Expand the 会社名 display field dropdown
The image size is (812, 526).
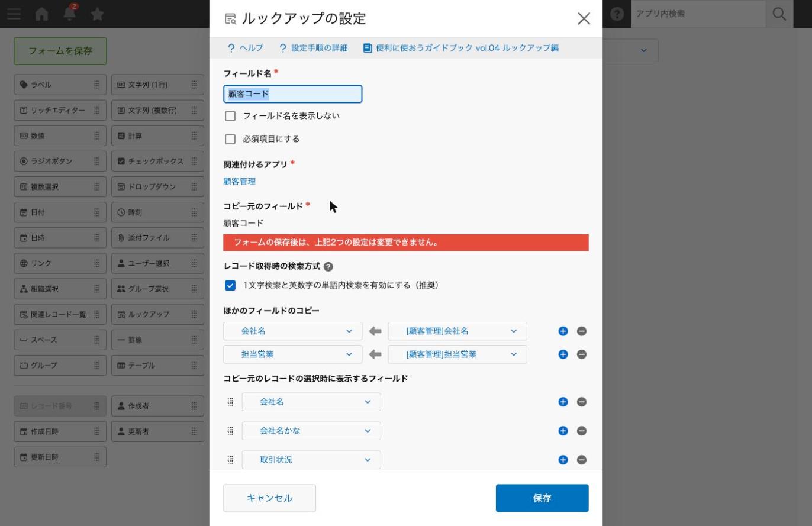pos(311,402)
